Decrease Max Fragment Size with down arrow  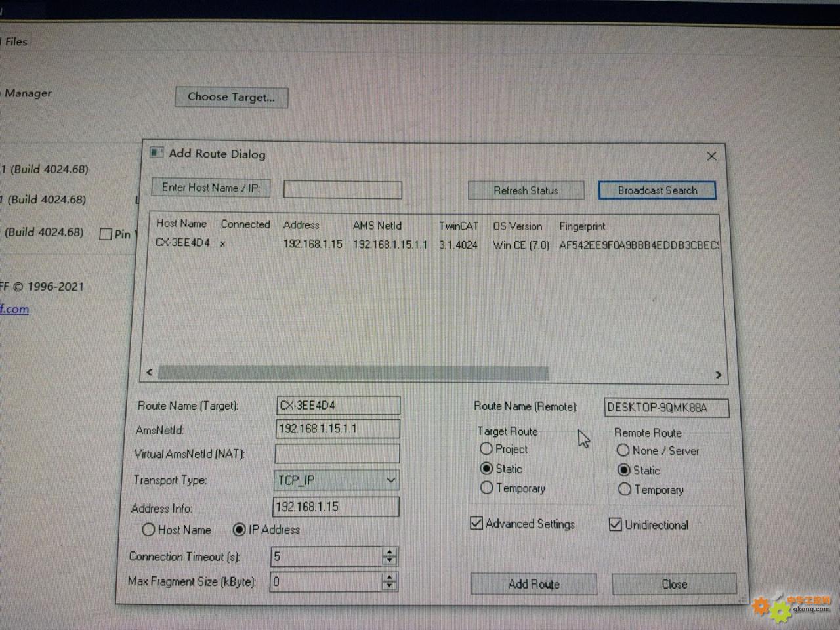pyautogui.click(x=390, y=586)
